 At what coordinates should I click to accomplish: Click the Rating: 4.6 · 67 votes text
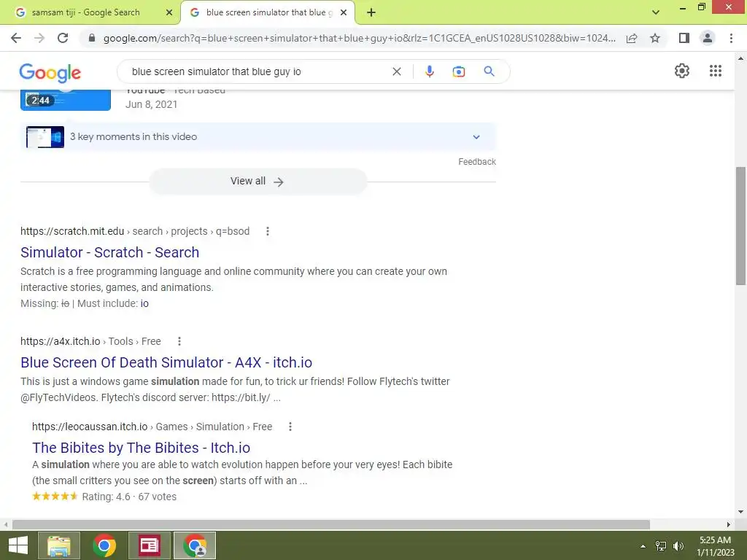click(x=129, y=497)
